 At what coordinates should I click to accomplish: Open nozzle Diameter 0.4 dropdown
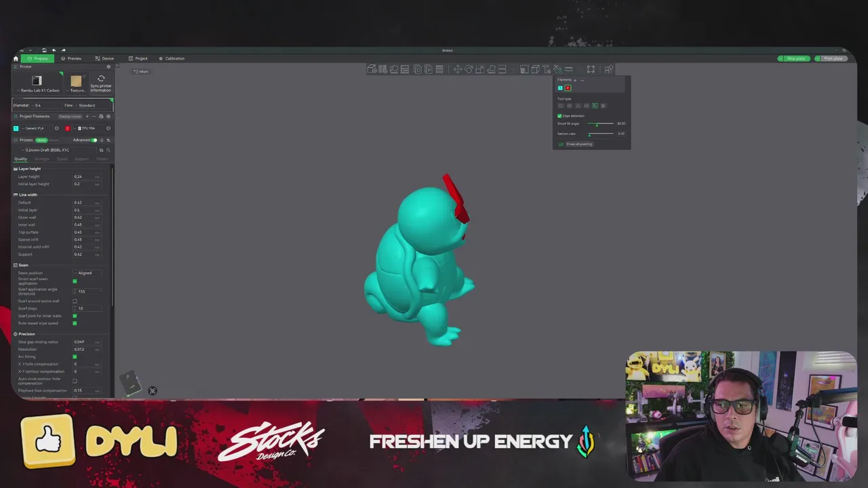click(x=46, y=105)
